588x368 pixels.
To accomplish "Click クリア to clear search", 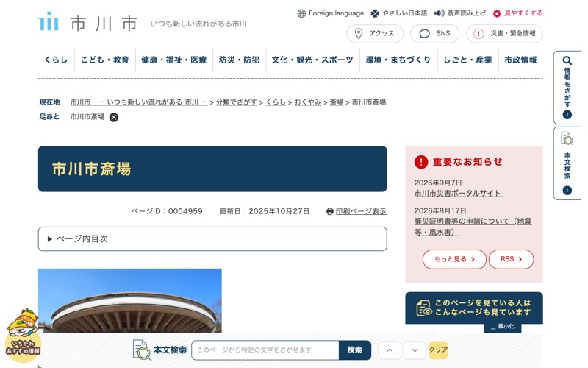I will [x=438, y=350].
